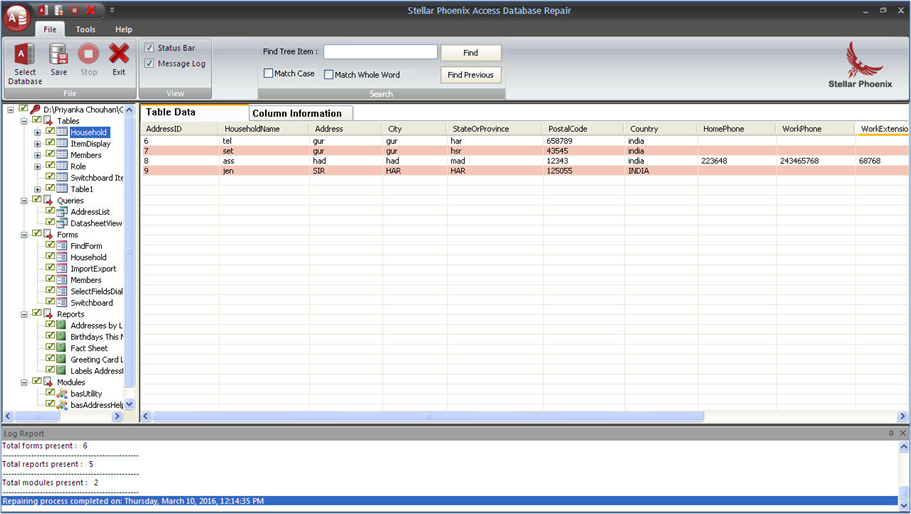The image size is (911, 514).
Task: Click the Select Database icon
Action: (x=24, y=53)
